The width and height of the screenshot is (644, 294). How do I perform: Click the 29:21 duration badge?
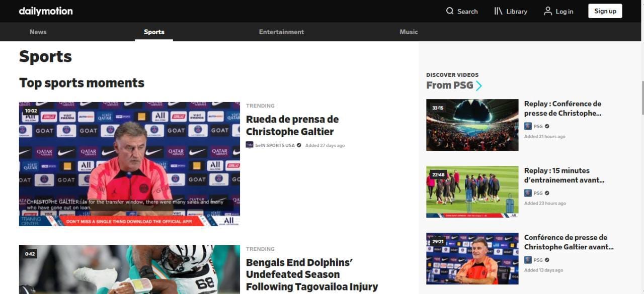point(438,241)
